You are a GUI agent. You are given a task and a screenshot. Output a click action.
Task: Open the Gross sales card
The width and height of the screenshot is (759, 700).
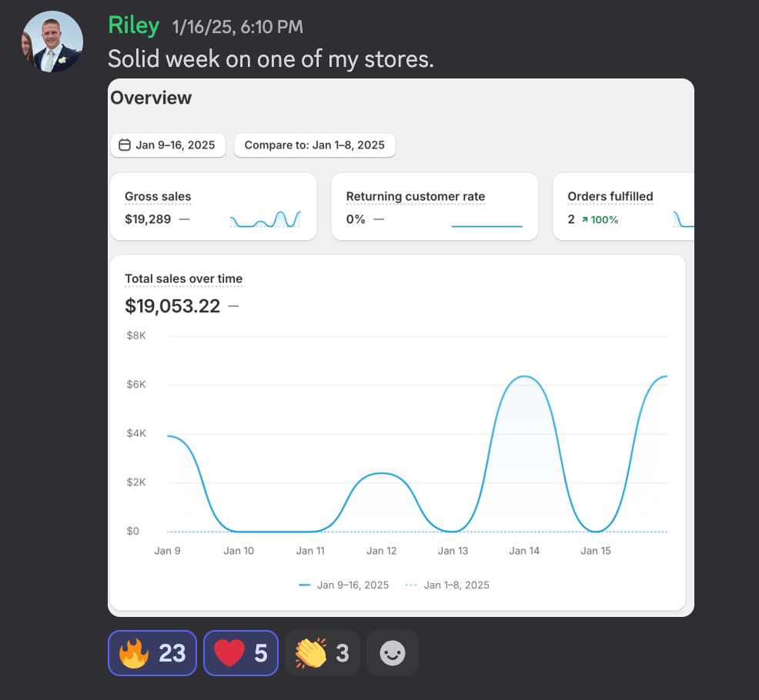click(x=213, y=206)
